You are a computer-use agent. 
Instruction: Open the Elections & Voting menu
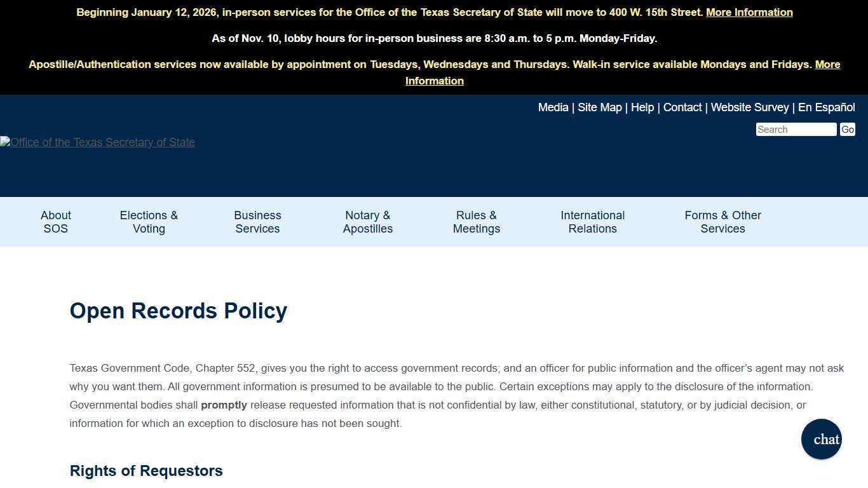(148, 222)
